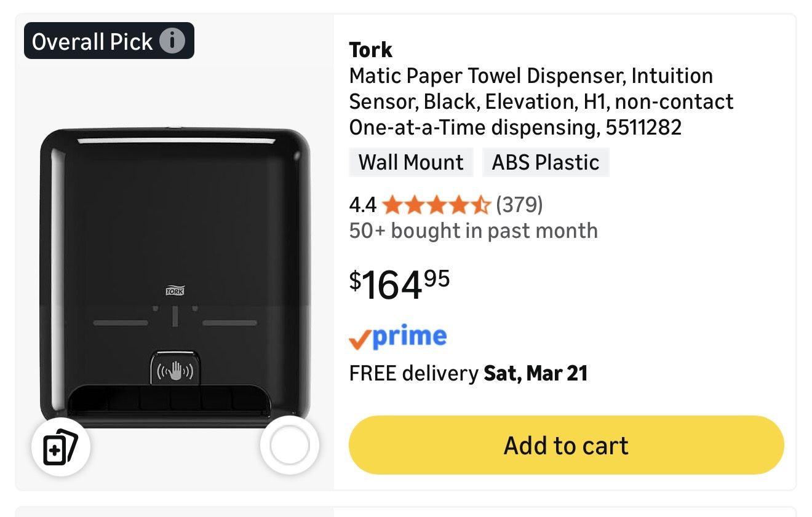The width and height of the screenshot is (812, 517).
Task: Click the small Tork logo on dispenser
Action: [x=175, y=291]
